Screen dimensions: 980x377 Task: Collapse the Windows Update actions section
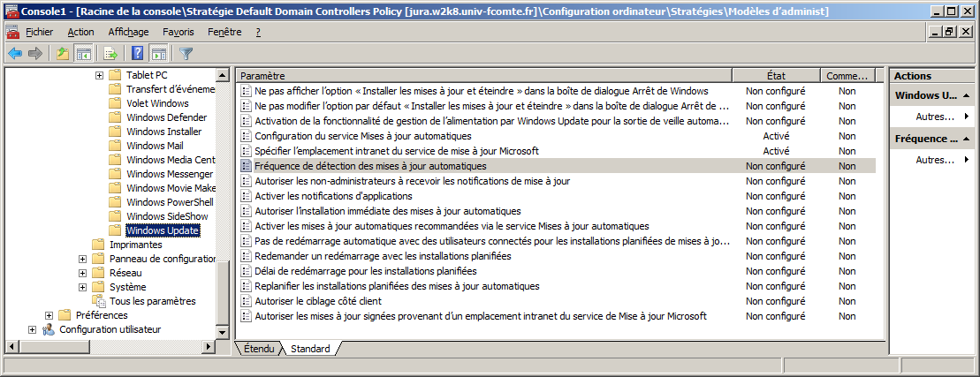(967, 95)
